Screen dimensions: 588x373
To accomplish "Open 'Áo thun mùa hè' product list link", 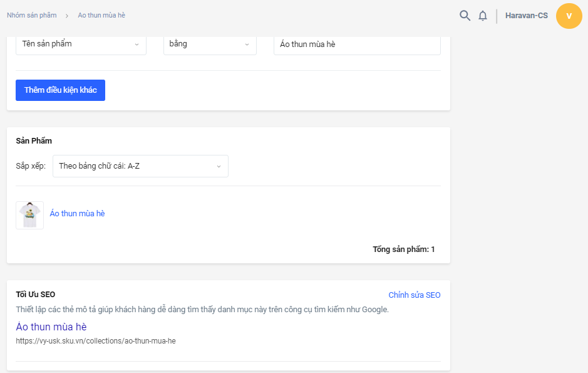I will (x=77, y=214).
